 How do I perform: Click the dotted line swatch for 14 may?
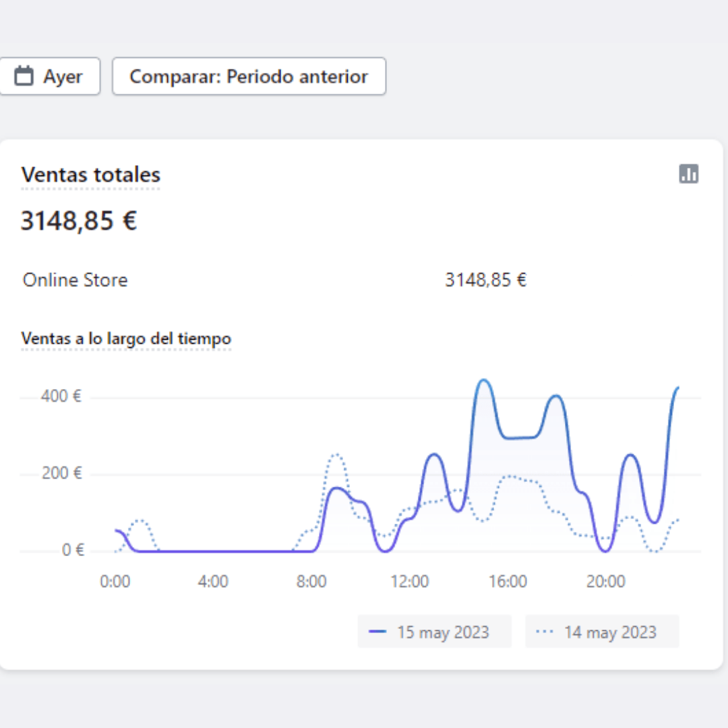tap(544, 632)
